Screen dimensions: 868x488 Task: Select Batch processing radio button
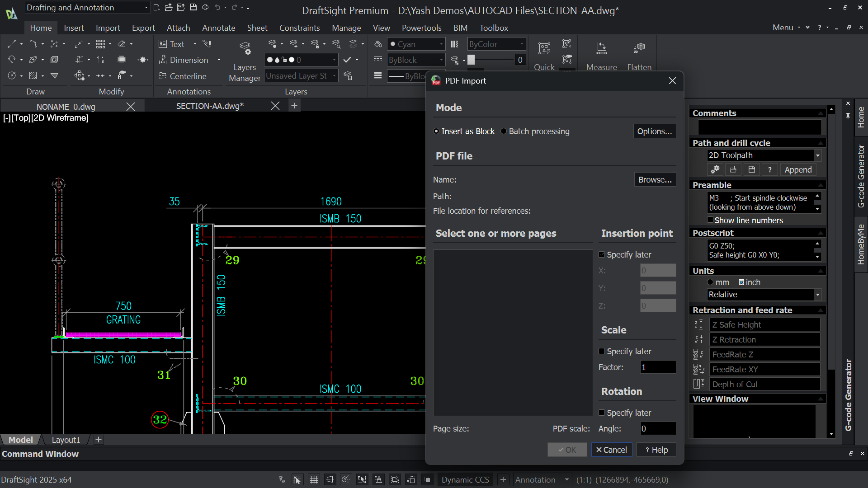[x=535, y=131]
